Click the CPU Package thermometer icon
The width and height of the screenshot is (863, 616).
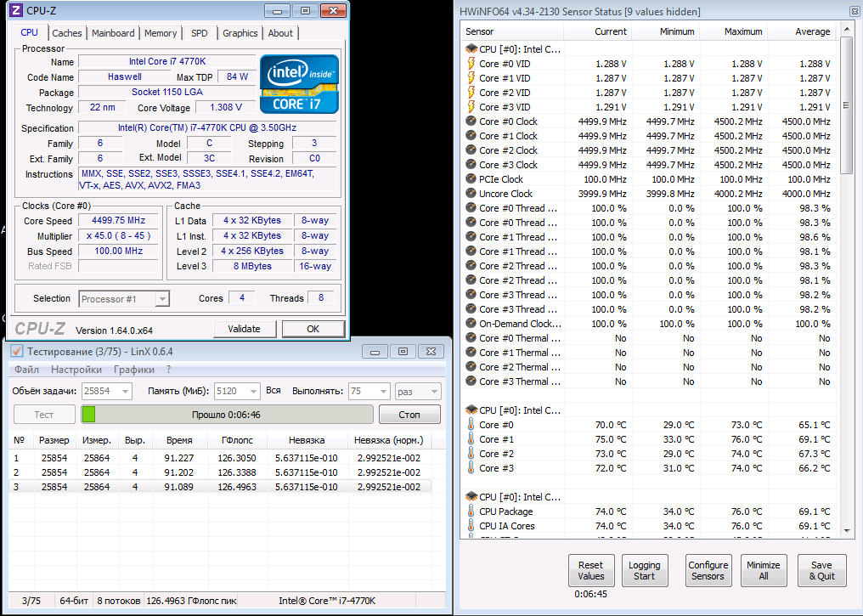[471, 511]
